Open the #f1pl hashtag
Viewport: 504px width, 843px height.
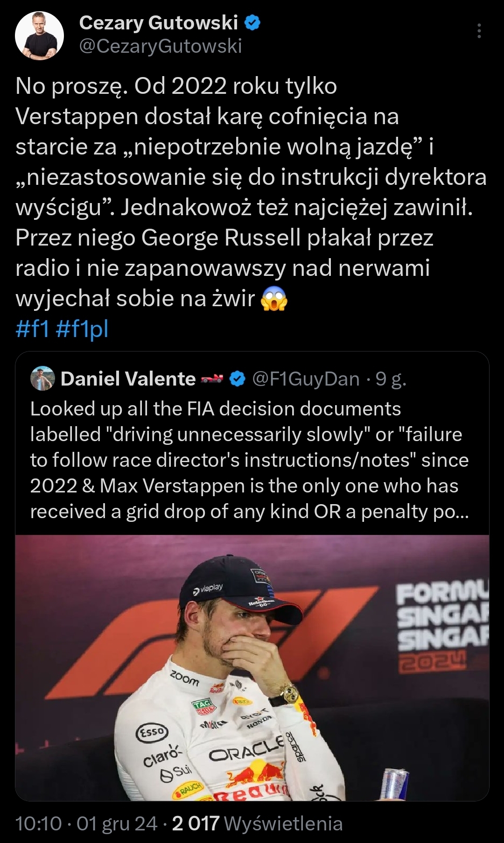pyautogui.click(x=82, y=328)
